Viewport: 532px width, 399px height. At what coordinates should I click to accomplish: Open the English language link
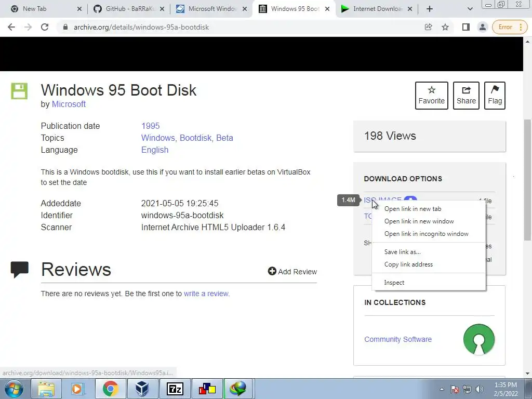tap(155, 150)
